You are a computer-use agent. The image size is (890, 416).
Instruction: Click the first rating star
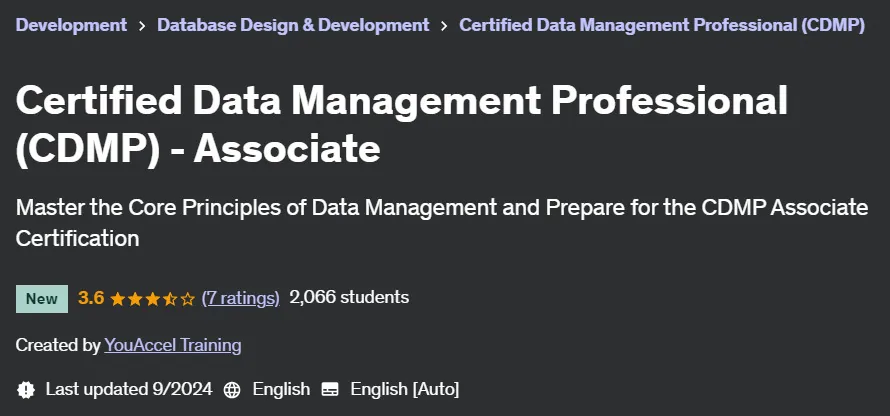click(117, 299)
